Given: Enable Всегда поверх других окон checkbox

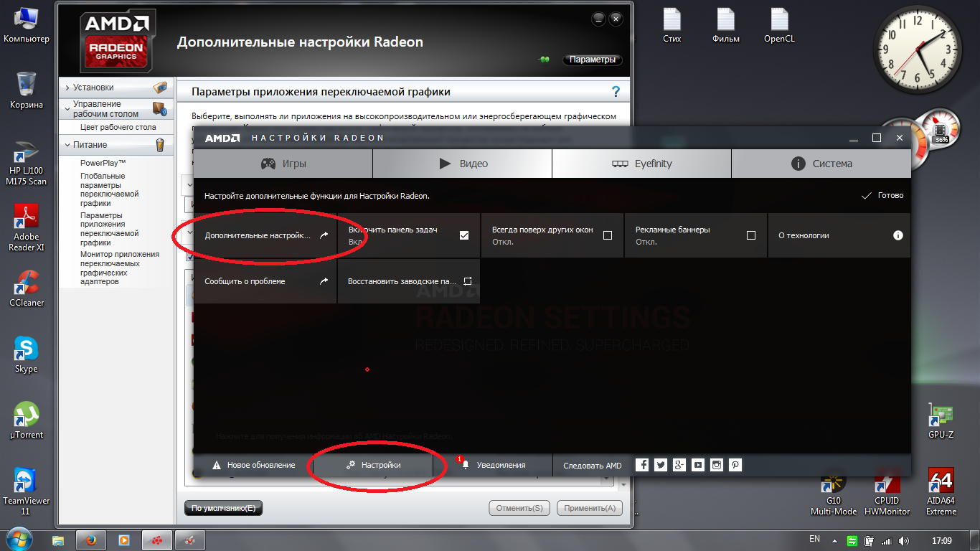Looking at the screenshot, I should click(608, 235).
